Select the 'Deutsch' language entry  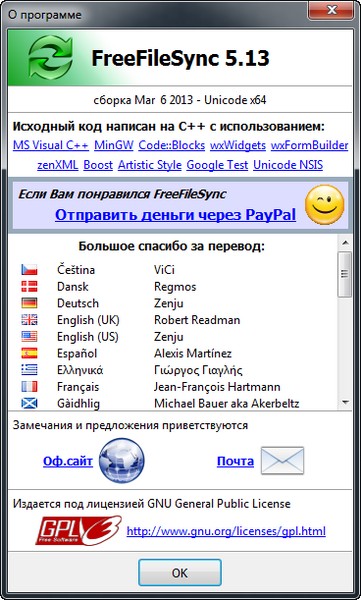78,303
